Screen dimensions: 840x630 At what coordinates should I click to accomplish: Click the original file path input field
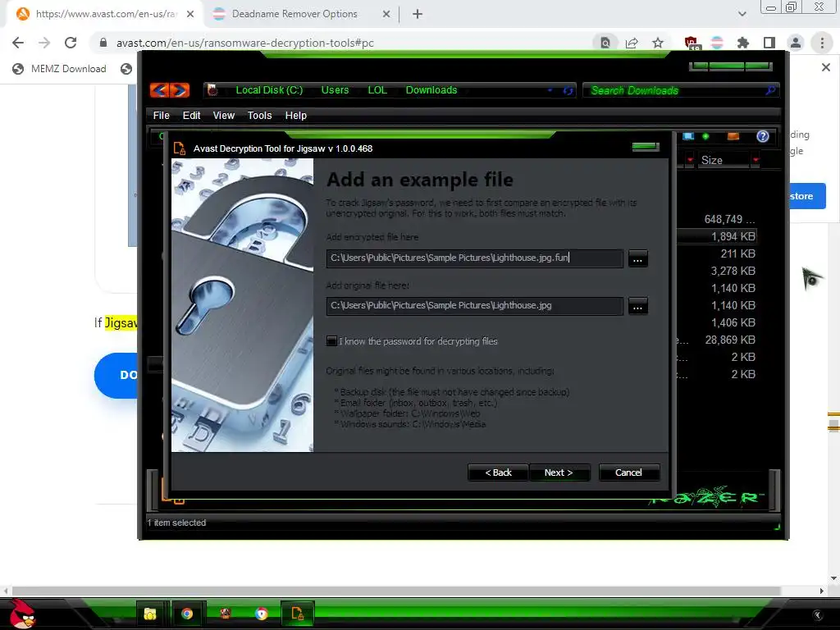click(x=475, y=305)
